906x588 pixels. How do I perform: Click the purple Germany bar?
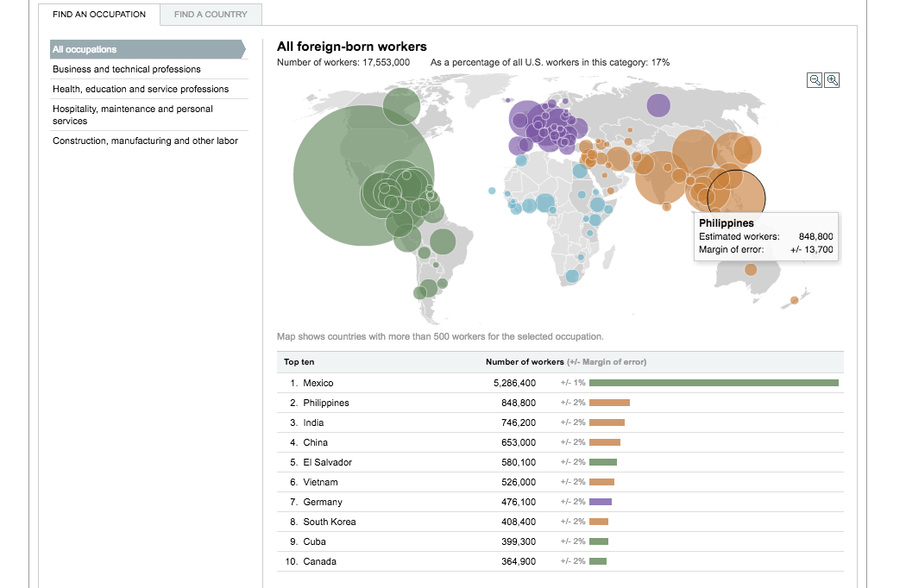pos(601,502)
